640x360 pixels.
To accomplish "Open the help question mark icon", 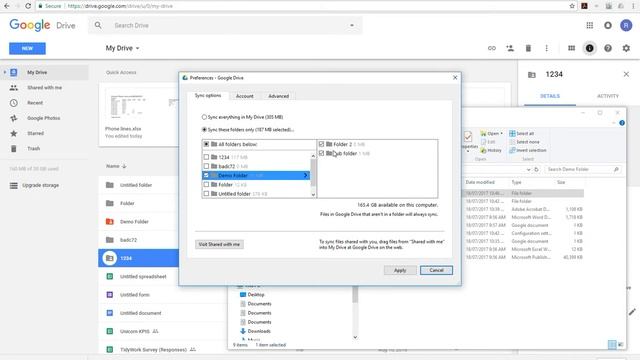I will pos(608,48).
